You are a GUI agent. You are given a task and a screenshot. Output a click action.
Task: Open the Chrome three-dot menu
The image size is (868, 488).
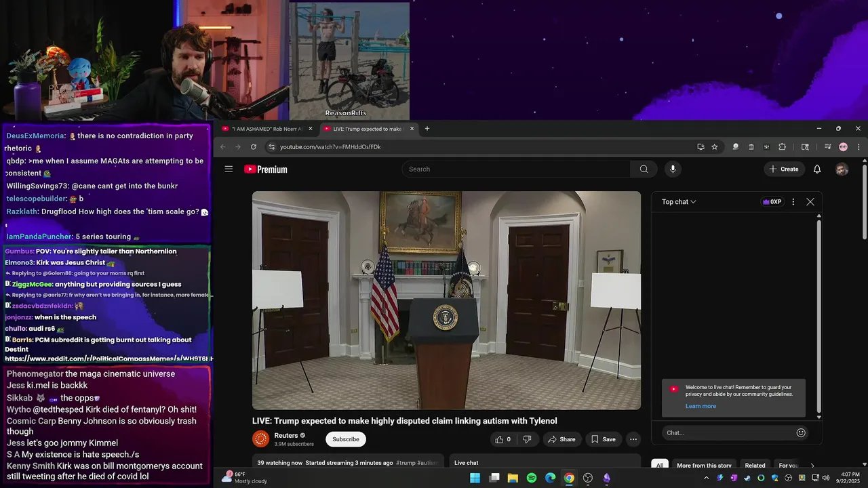tap(859, 146)
